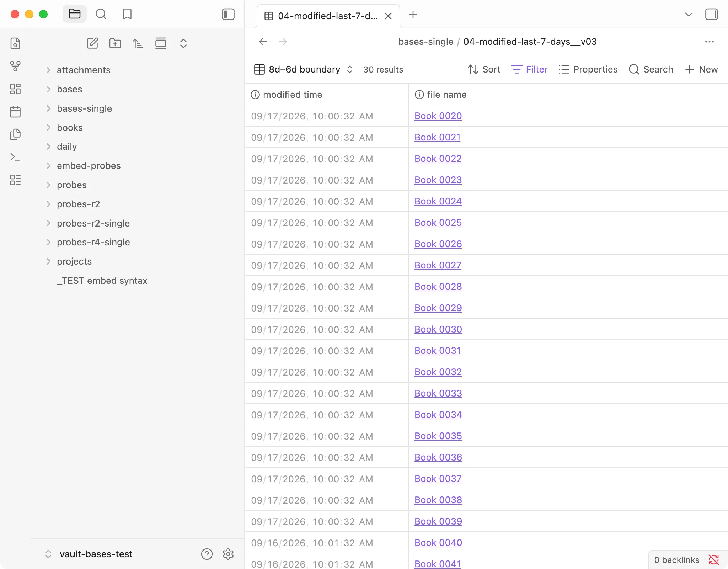This screenshot has height=569, width=728.
Task: Open canvas ribbon icon
Action: click(x=15, y=89)
